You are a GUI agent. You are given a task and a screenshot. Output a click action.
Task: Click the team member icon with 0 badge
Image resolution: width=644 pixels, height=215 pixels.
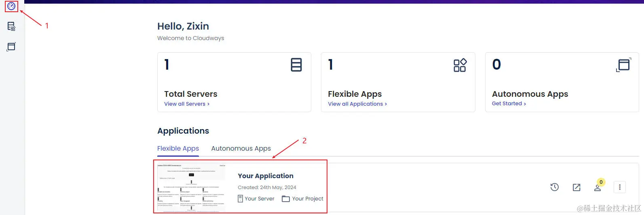(598, 187)
